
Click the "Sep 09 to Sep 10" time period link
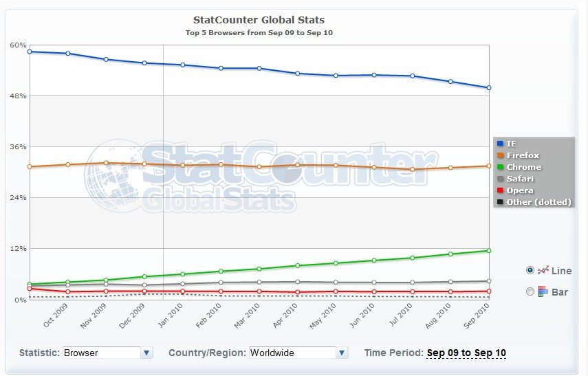(466, 353)
